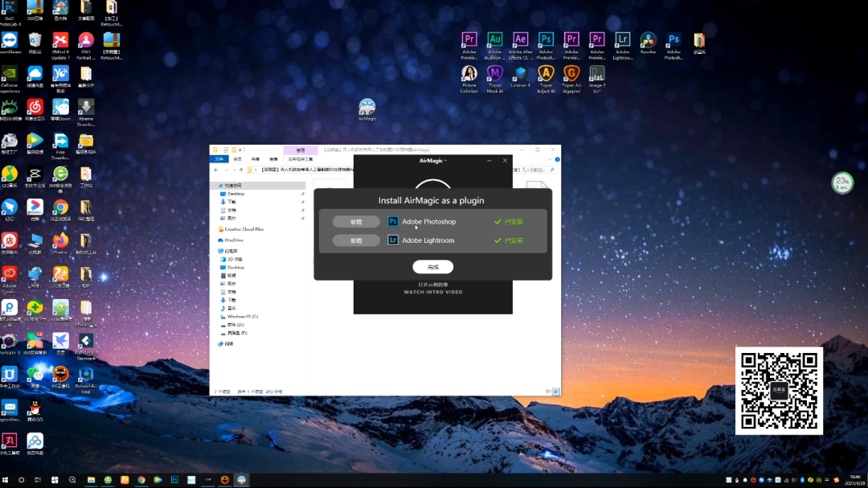The image size is (868, 488).
Task: Open the Windows Start menu
Action: click(x=6, y=480)
